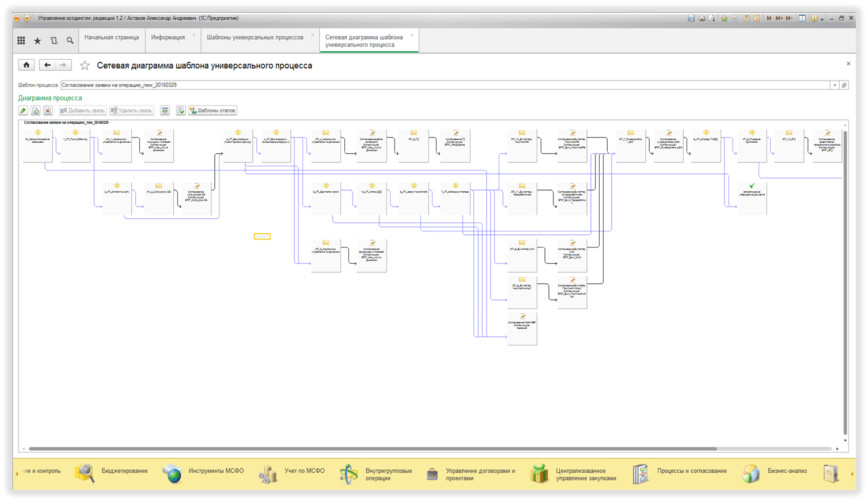Open the Начальная страница tab
This screenshot has height=502, width=868.
pyautogui.click(x=111, y=37)
